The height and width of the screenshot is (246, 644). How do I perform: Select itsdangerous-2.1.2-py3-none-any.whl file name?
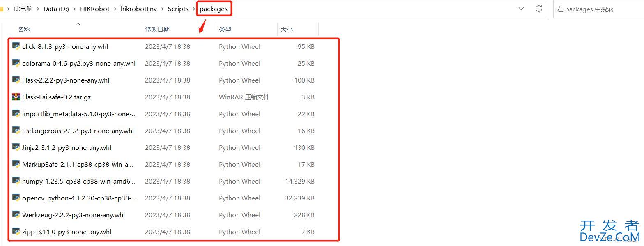point(78,131)
